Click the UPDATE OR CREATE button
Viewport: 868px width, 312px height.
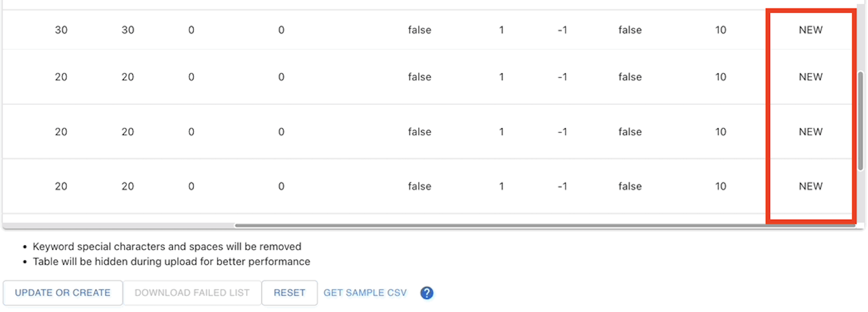point(62,293)
